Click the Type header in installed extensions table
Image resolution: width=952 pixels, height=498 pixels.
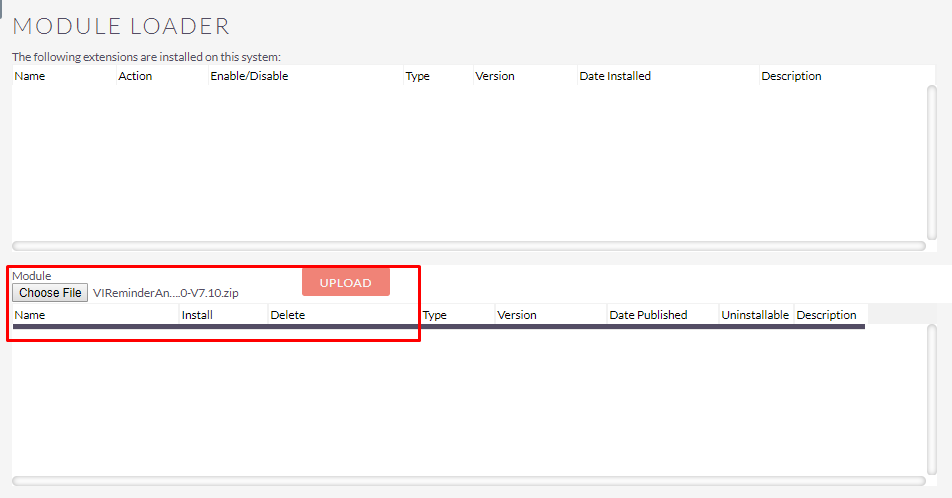point(418,76)
